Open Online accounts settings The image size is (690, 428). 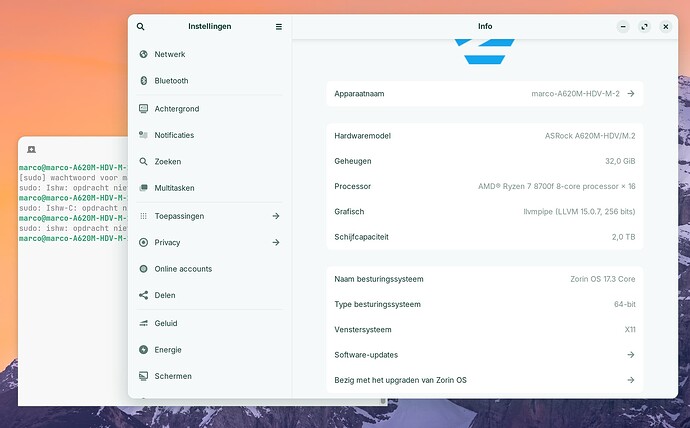point(209,269)
